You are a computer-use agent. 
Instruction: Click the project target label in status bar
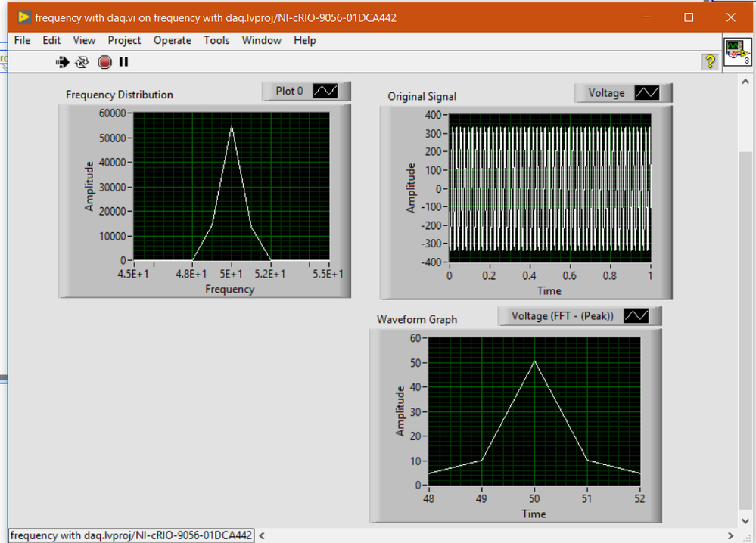(x=131, y=535)
